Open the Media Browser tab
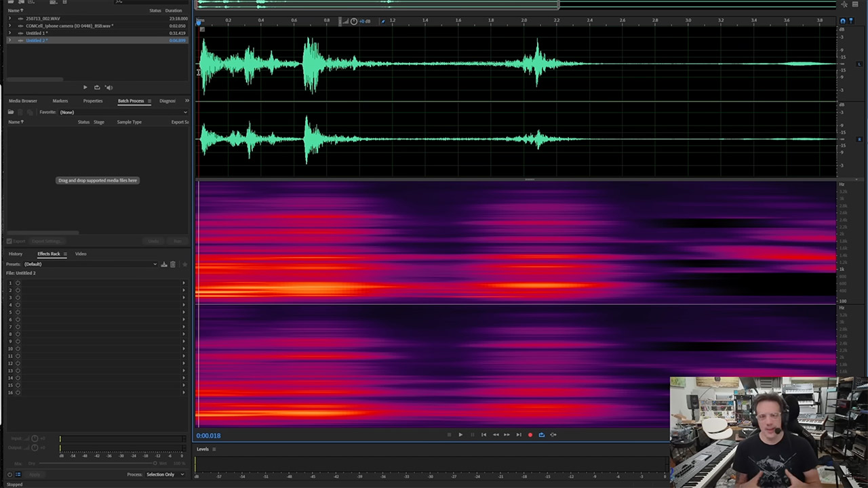868x488 pixels. coord(23,101)
